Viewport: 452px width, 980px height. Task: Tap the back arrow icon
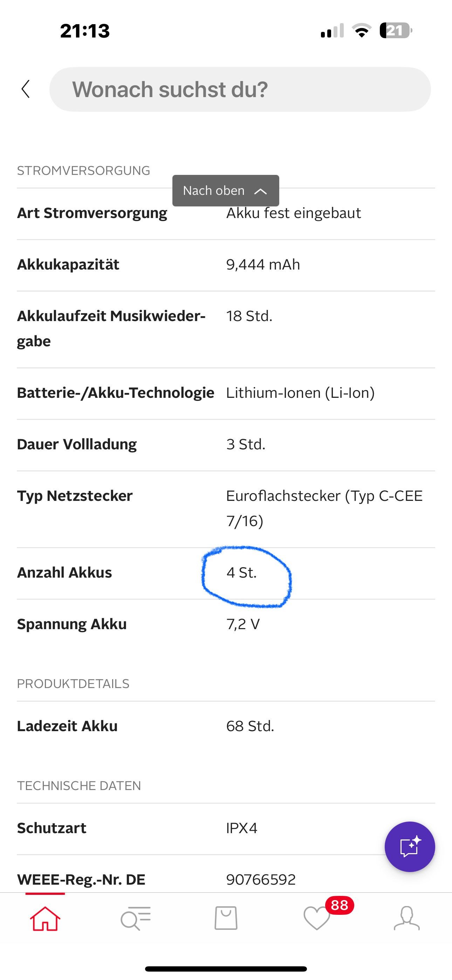point(26,89)
